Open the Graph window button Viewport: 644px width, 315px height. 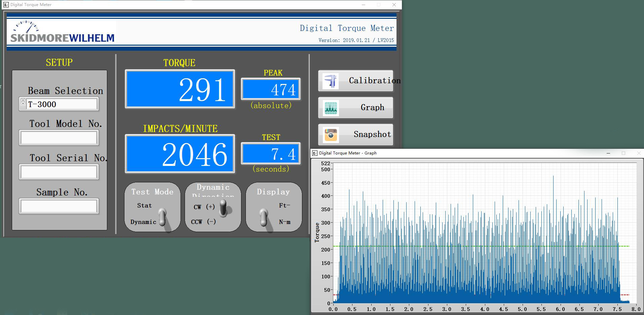(355, 107)
